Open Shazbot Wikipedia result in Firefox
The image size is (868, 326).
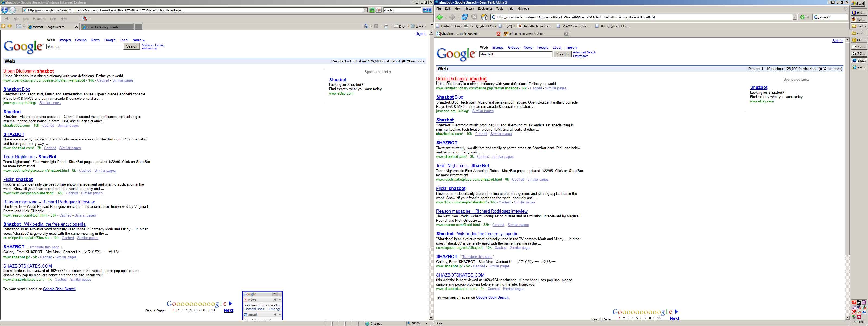coord(477,234)
